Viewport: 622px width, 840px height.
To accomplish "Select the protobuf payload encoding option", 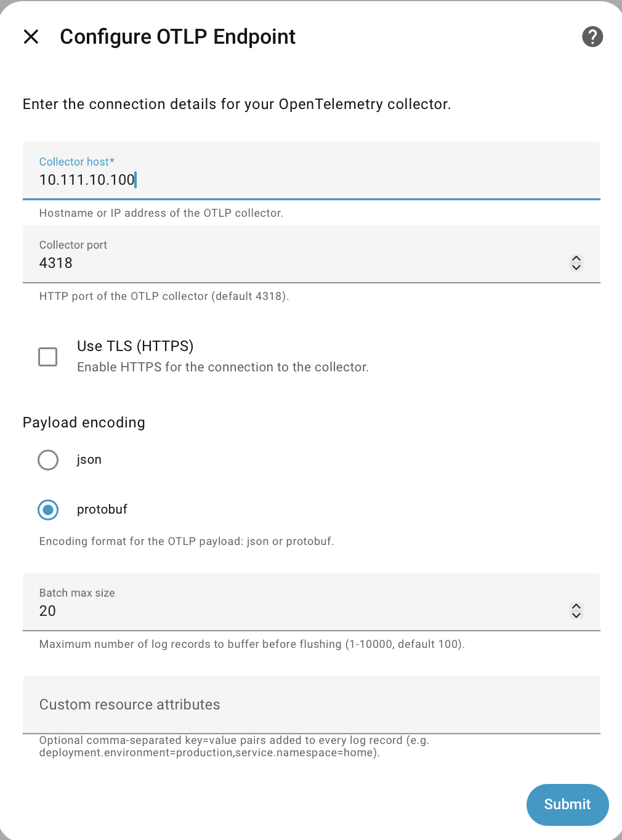I will click(x=47, y=510).
